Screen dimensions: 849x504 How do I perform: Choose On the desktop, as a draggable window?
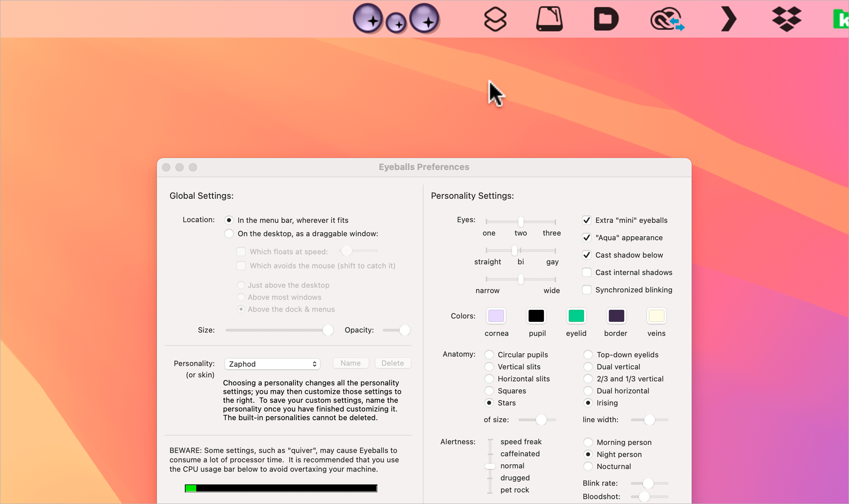229,233
